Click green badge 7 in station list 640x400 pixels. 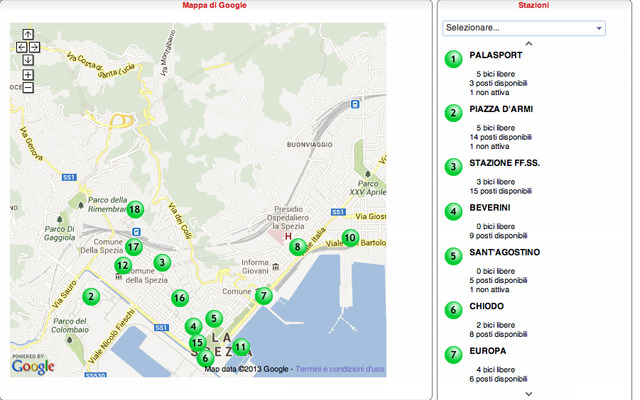coord(453,355)
